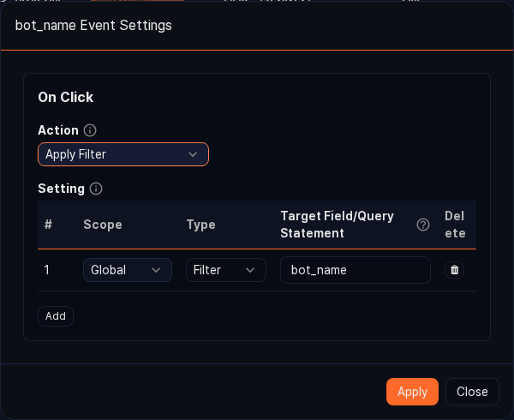The height and width of the screenshot is (420, 514).
Task: Click the question mark help icon in table header
Action: (422, 225)
